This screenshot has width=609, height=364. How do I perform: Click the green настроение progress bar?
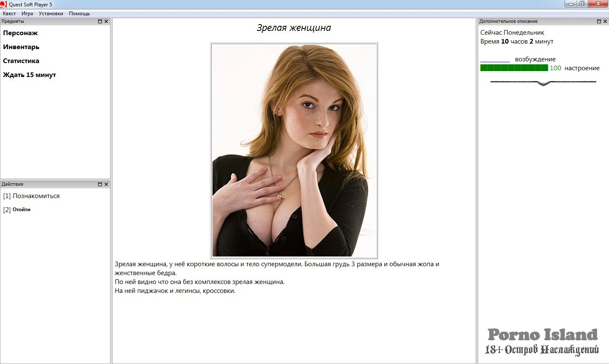pyautogui.click(x=514, y=68)
